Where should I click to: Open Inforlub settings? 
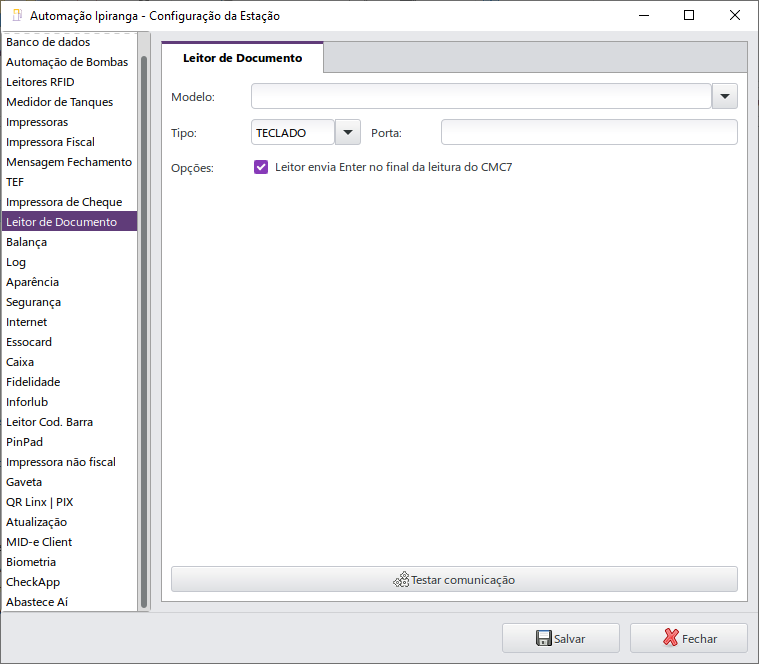click(70, 402)
